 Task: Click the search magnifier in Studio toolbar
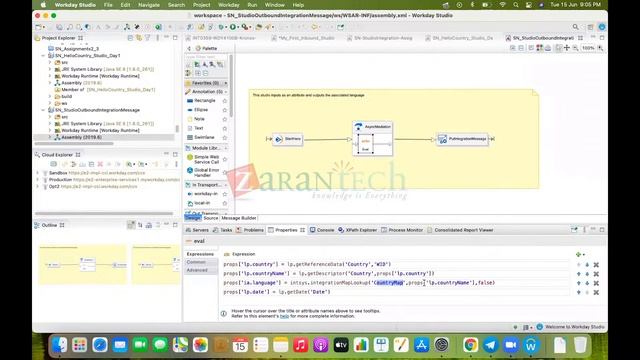576,27
